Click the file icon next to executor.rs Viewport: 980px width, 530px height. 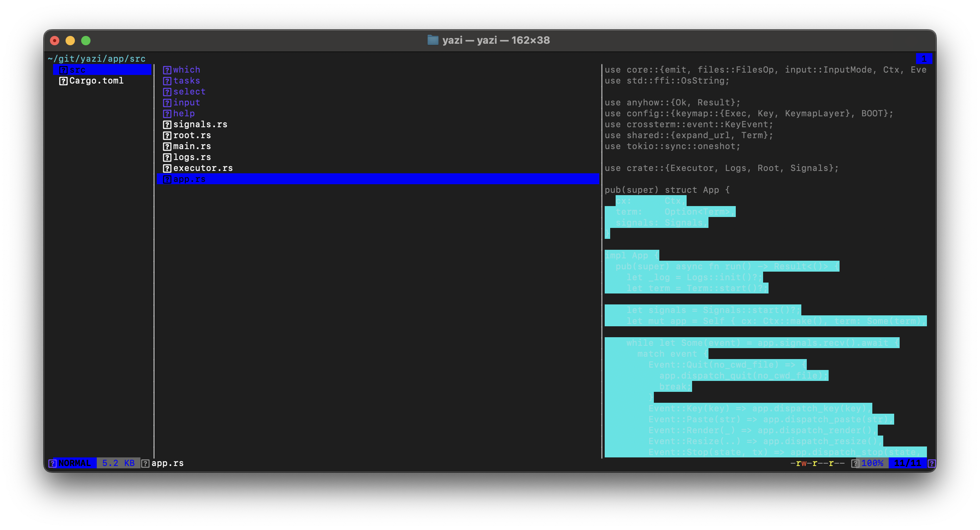coord(167,168)
